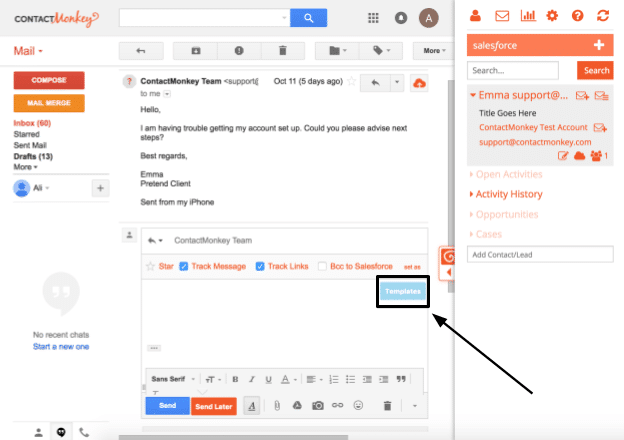The image size is (624, 440).
Task: Open the sidebar help question mark
Action: [x=577, y=16]
